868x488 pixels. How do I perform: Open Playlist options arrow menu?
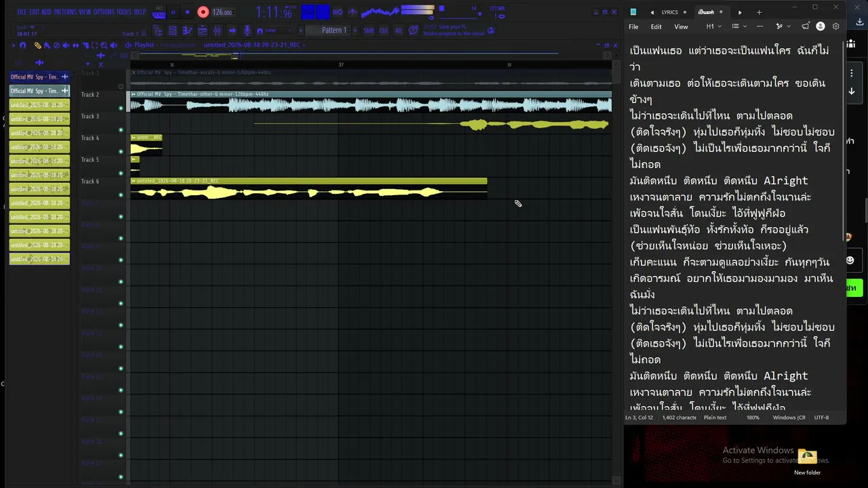[13, 45]
